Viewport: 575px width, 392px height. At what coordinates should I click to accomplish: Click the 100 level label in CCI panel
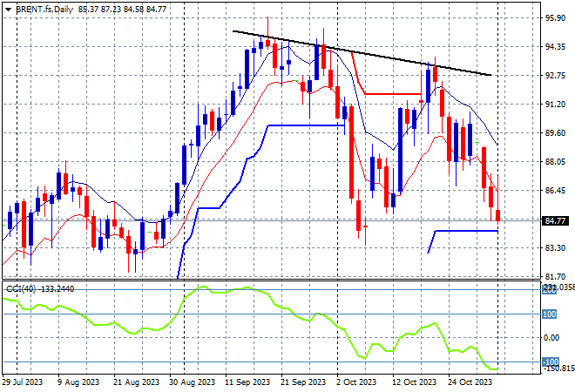[x=550, y=314]
